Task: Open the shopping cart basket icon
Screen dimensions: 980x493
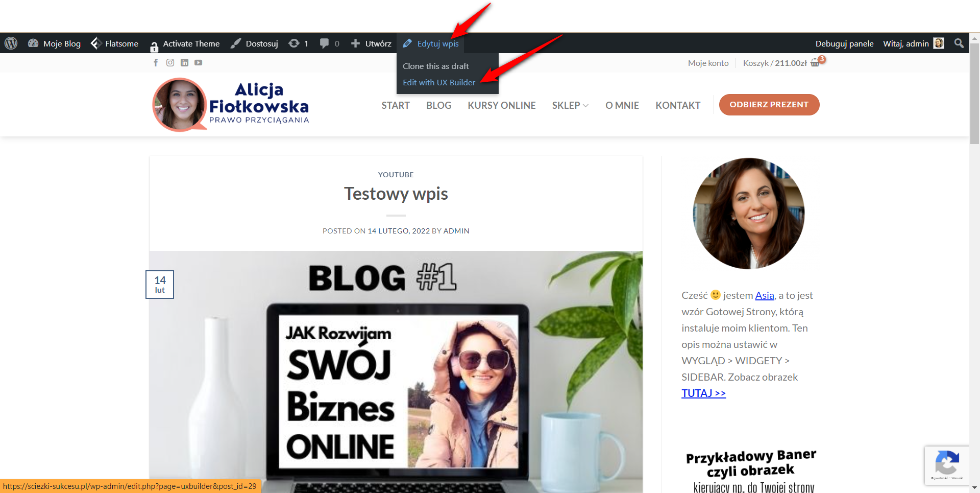Action: click(815, 63)
